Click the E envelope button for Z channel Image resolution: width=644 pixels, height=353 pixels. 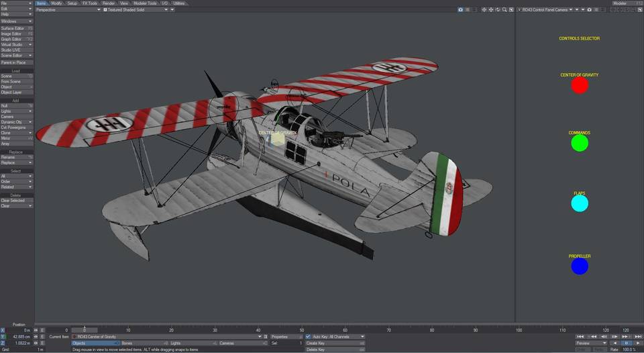point(42,343)
